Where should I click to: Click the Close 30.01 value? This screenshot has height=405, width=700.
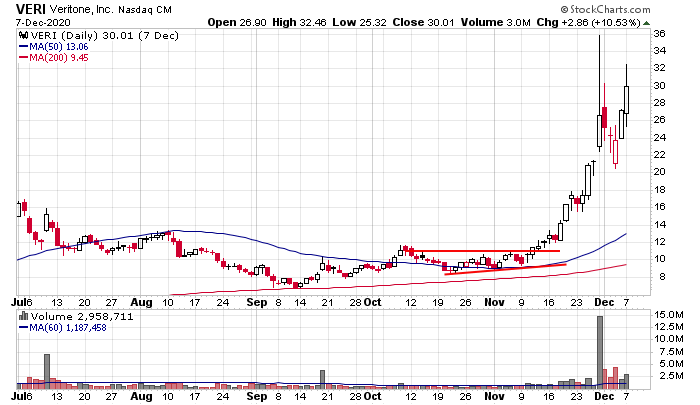tap(424, 22)
